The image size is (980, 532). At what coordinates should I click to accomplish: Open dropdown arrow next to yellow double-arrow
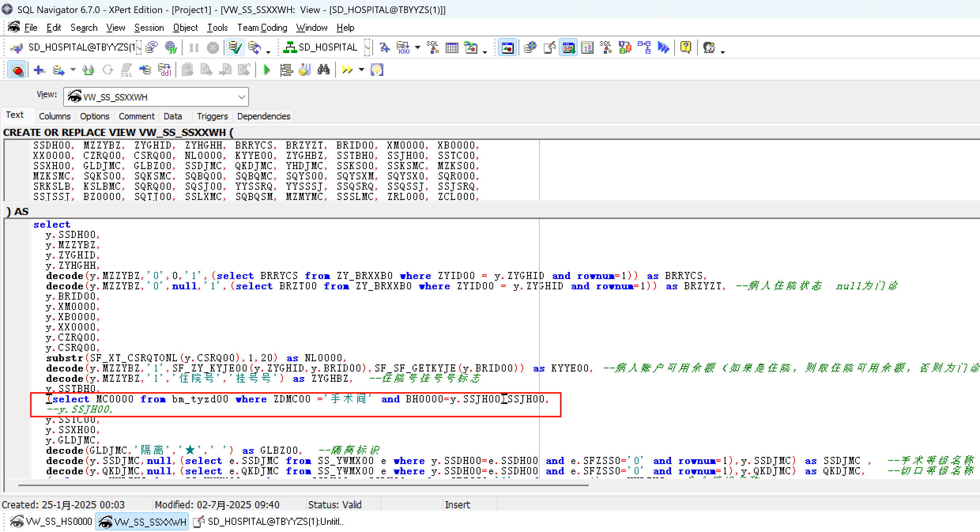point(361,70)
